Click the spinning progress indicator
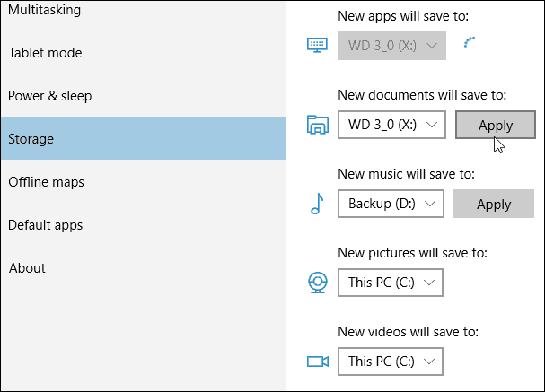The width and height of the screenshot is (545, 392). pos(470,42)
